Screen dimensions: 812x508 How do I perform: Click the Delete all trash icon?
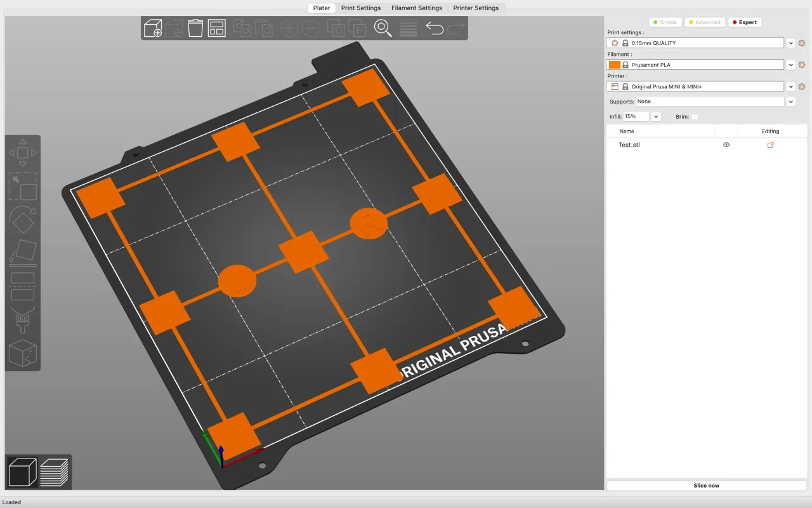point(195,28)
